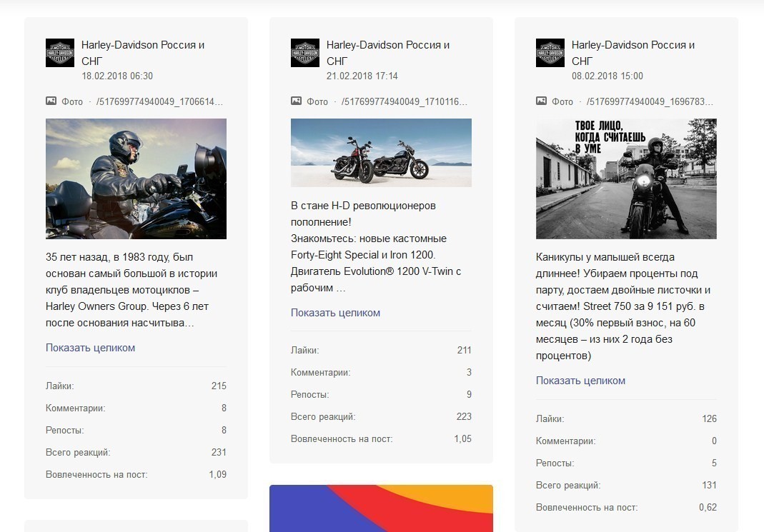Screen dimensions: 764x532
Task: Open link /517699774940049_1710116…
Action: pyautogui.click(x=405, y=101)
